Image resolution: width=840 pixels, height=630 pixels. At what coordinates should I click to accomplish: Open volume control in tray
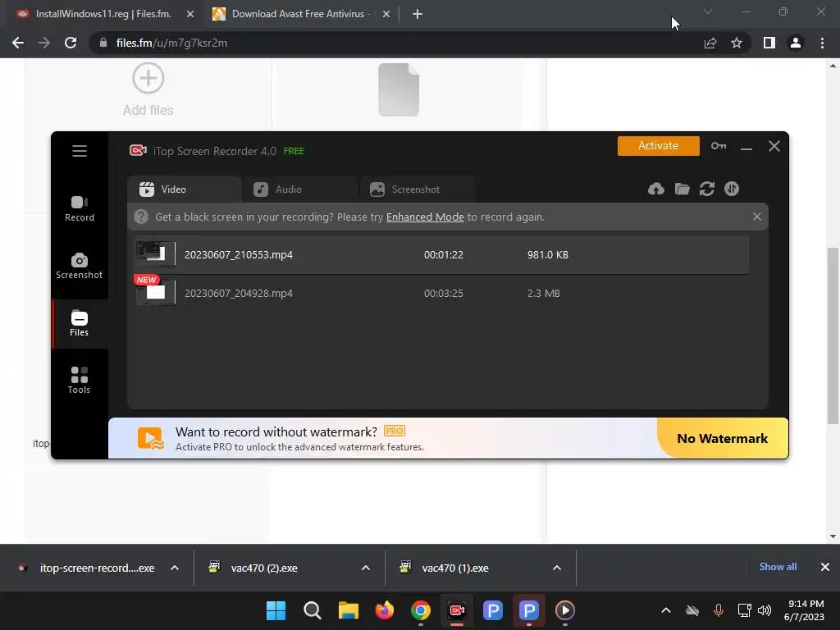click(x=765, y=610)
